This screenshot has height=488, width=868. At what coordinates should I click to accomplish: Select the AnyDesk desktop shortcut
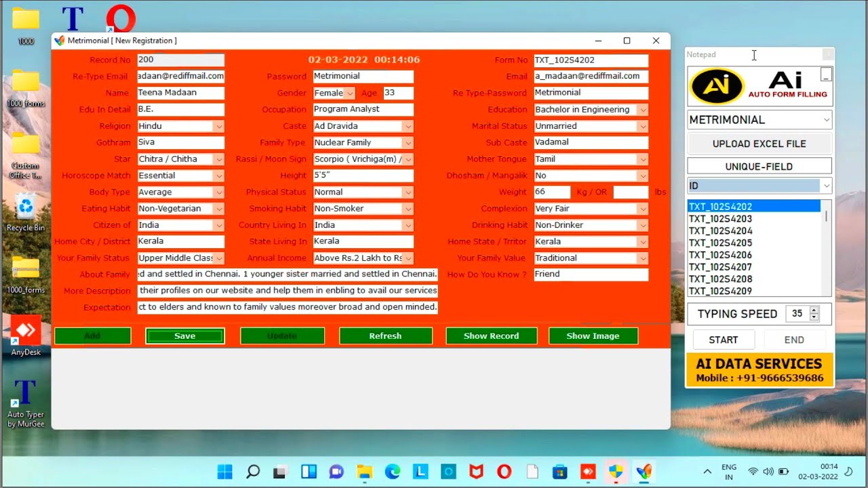click(26, 336)
